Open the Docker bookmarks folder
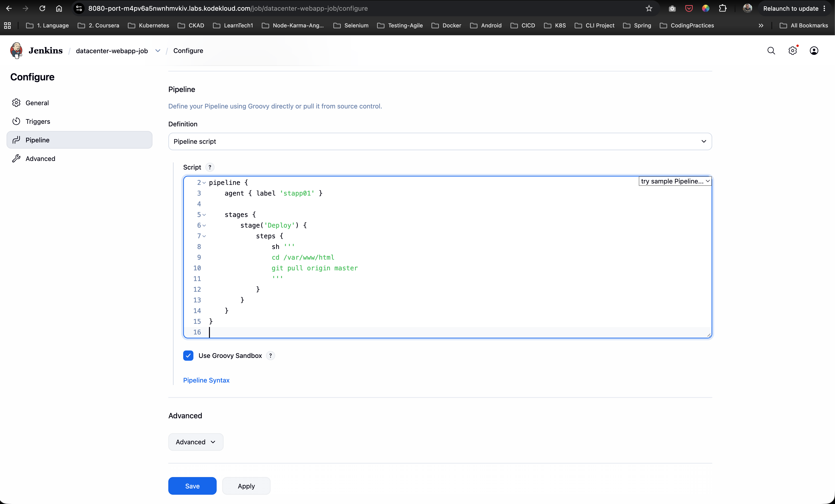Image resolution: width=835 pixels, height=504 pixels. [446, 25]
